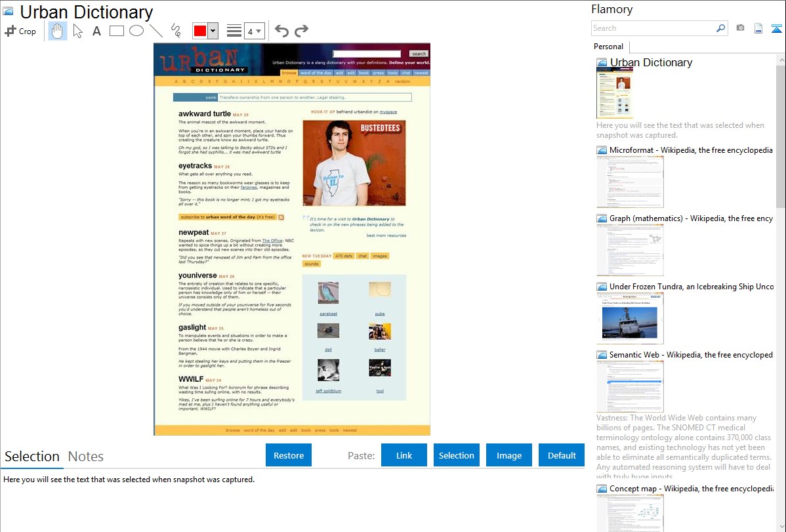Click the camera capture icon
Screen dimensions: 786x532
(740, 28)
